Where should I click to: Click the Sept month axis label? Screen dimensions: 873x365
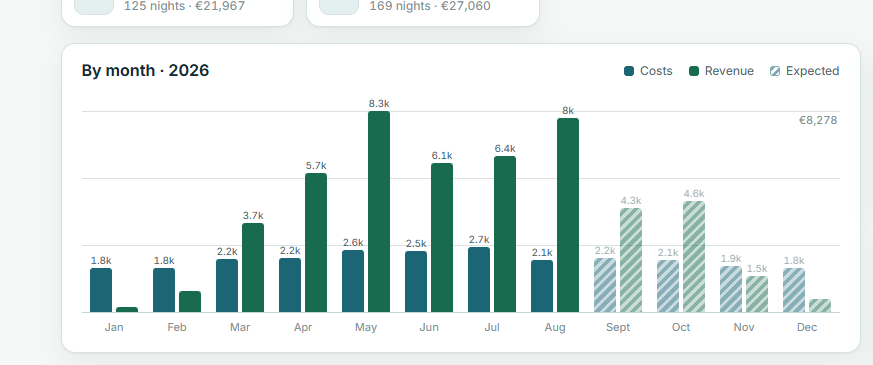pyautogui.click(x=618, y=328)
